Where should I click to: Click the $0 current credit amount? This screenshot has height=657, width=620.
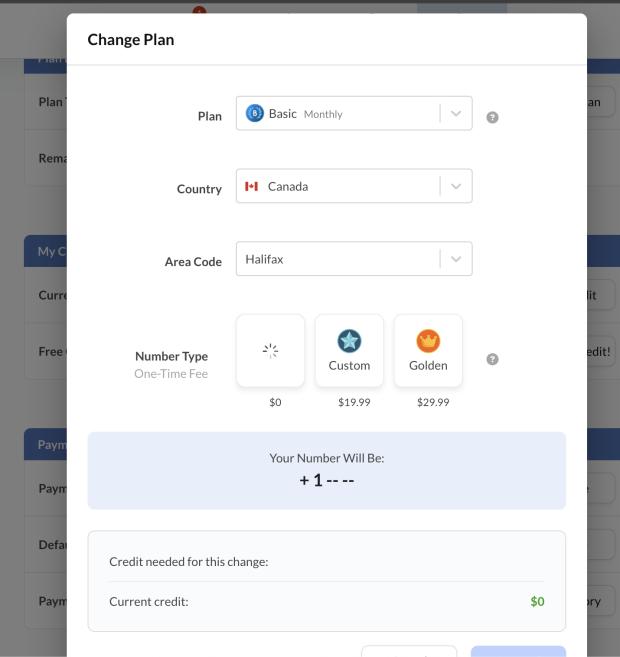[537, 602]
